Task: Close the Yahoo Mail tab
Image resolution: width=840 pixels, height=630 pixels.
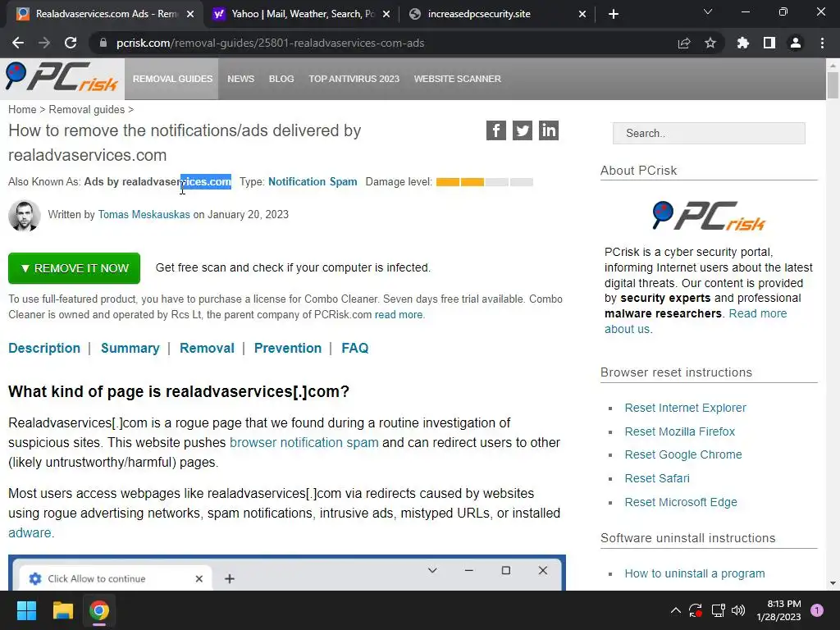Action: [386, 15]
